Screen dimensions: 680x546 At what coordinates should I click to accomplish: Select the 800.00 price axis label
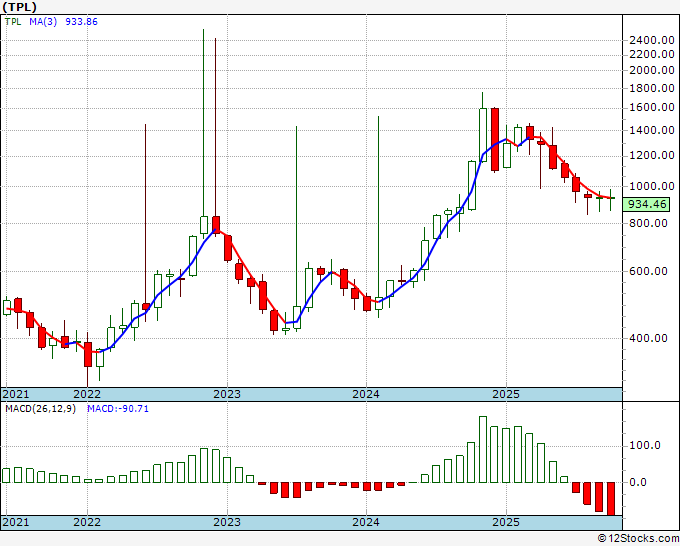[x=648, y=223]
